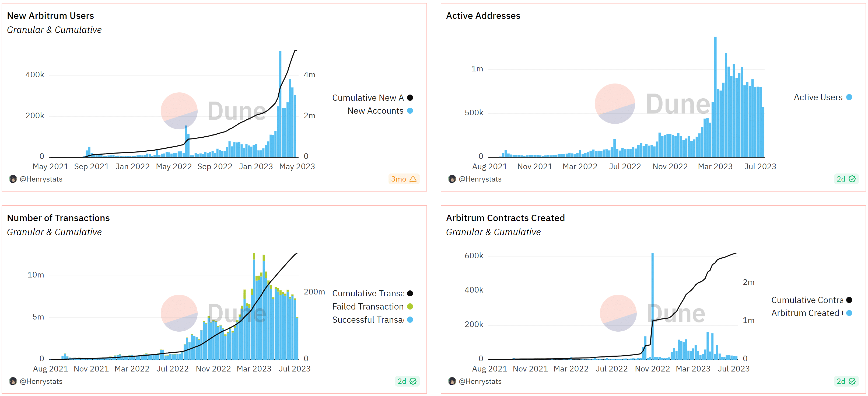Screen dimensions: 868x396
Task: Click Henrystats avatar on Contracts Created card
Action: click(x=452, y=381)
